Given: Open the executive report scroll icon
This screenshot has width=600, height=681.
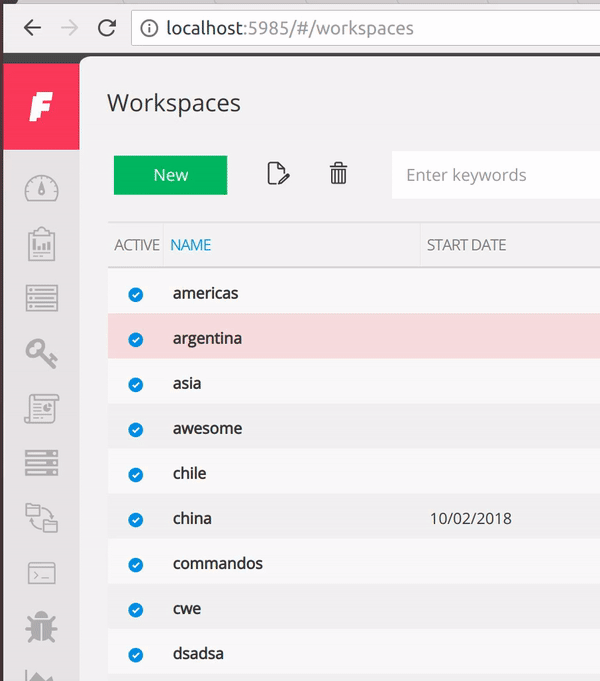Looking at the screenshot, I should [42, 408].
